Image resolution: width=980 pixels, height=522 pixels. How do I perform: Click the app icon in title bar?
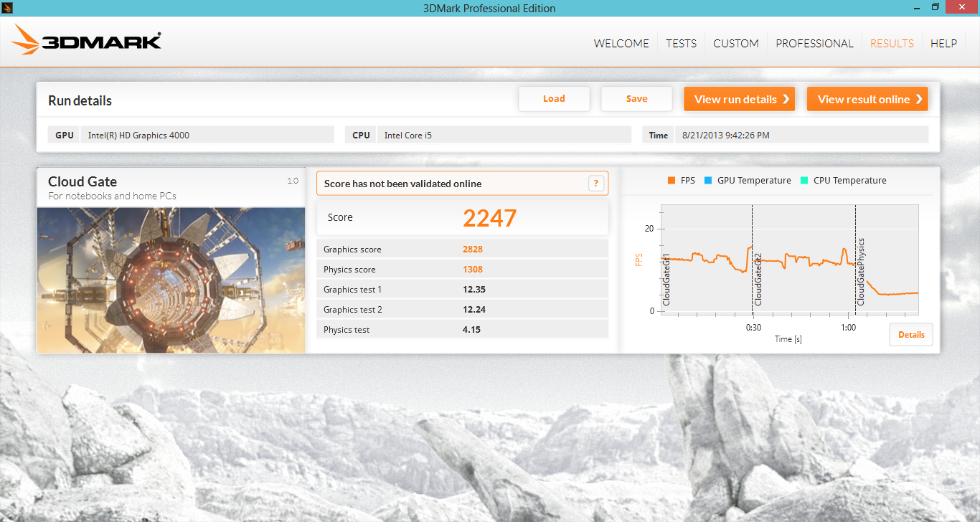coord(6,7)
